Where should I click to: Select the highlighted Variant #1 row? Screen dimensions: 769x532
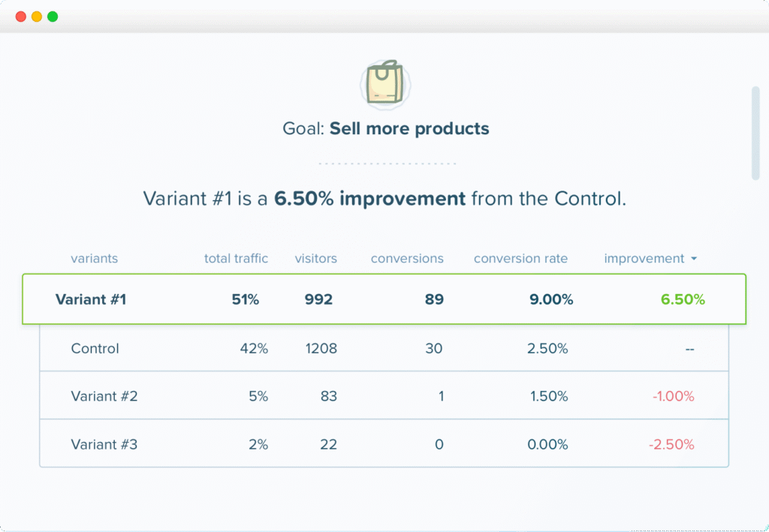[x=90, y=299]
